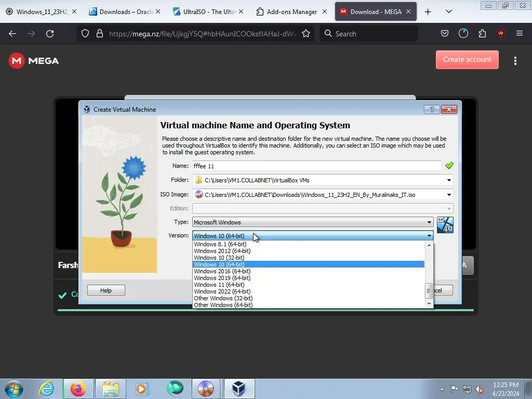
Task: Click the site security padlock icon
Action: pyautogui.click(x=99, y=34)
